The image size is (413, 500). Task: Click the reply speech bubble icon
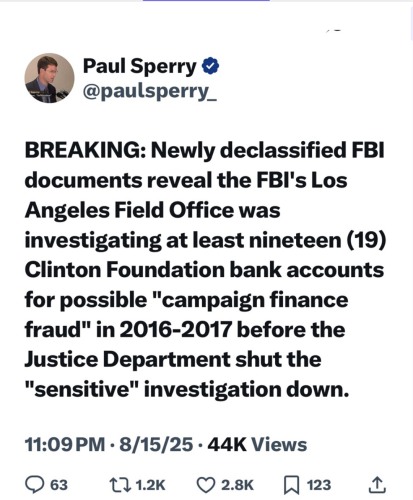pos(35,485)
